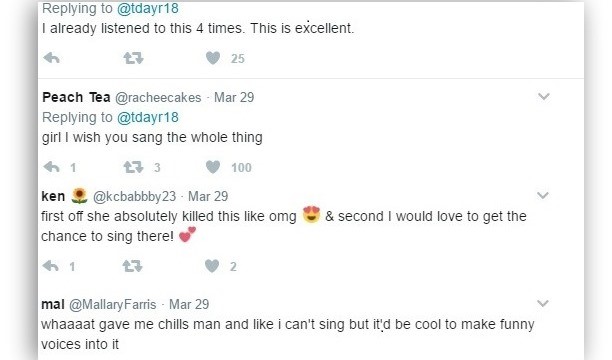Like the tweet with 25 likes
This screenshot has width=612, height=360.
[213, 58]
